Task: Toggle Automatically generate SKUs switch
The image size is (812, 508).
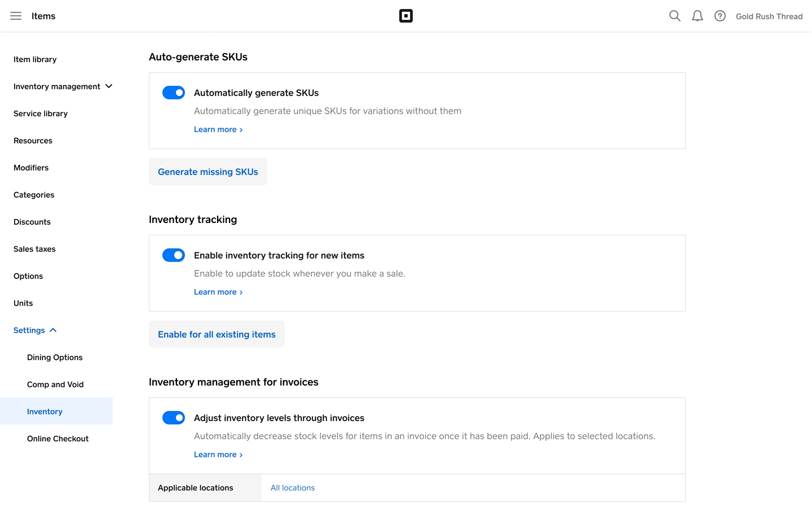Action: [x=174, y=93]
